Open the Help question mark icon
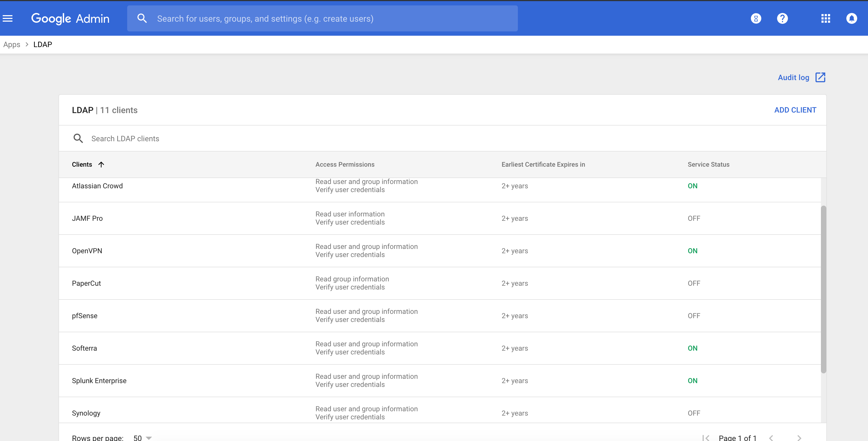This screenshot has width=868, height=441. tap(782, 18)
